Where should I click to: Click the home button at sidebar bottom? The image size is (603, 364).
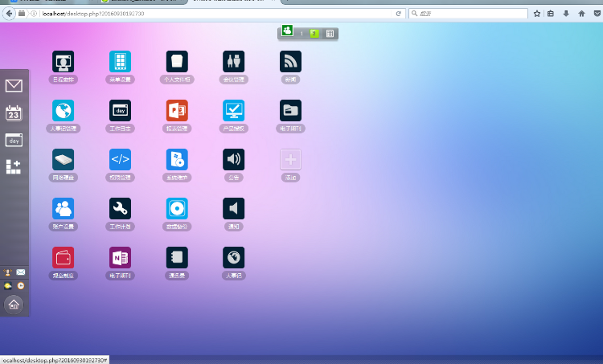coord(14,304)
